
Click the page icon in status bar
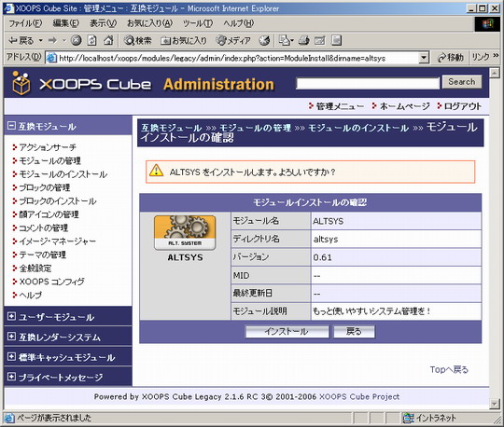click(x=9, y=418)
